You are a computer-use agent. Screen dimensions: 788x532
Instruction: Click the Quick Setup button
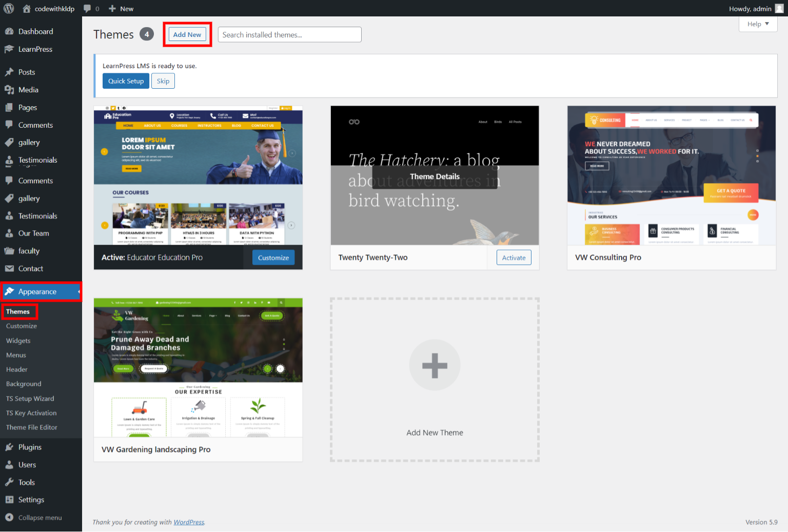tap(126, 81)
